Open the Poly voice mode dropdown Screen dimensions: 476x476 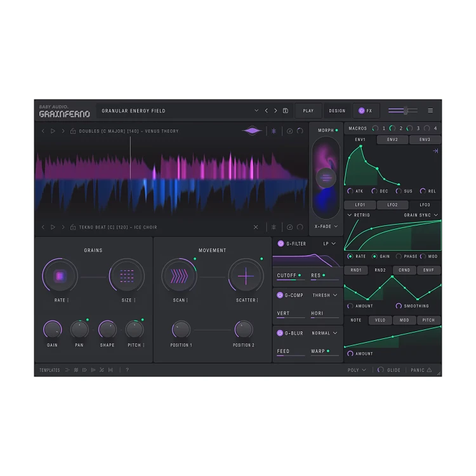click(357, 370)
